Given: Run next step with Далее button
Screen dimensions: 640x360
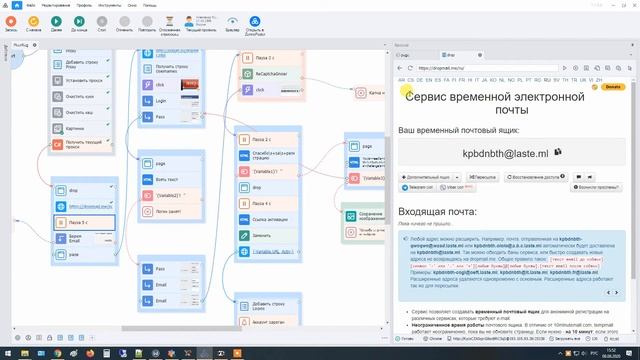Looking at the screenshot, I should (x=56, y=24).
